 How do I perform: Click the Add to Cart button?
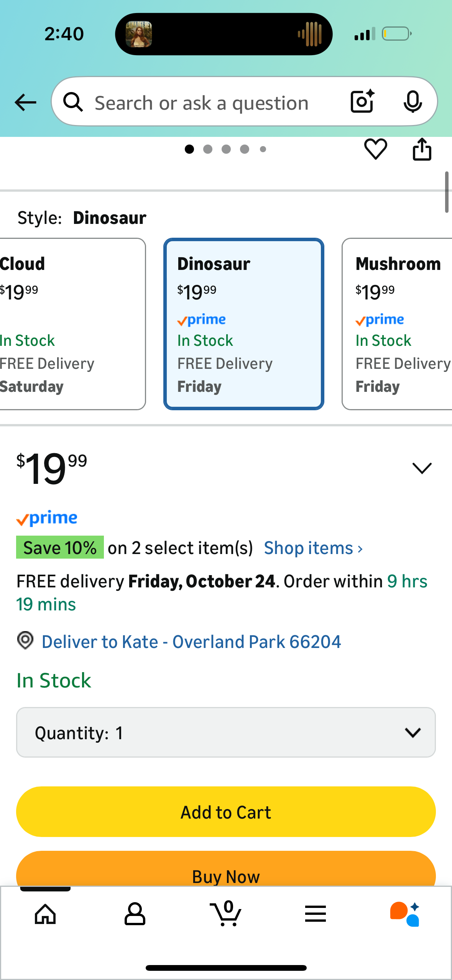tap(226, 812)
